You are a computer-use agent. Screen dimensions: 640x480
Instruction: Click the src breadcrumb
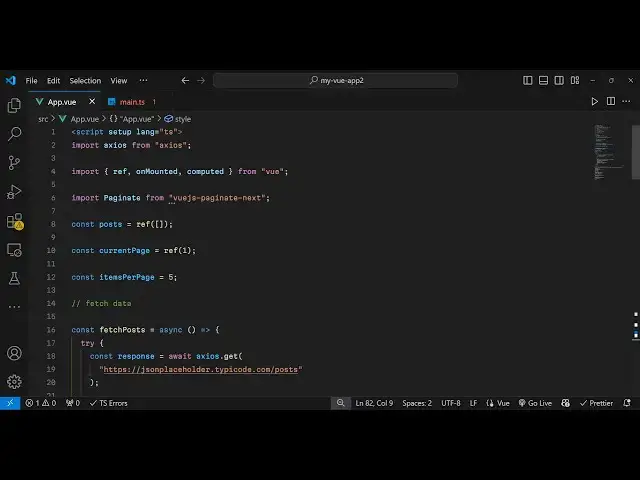43,119
